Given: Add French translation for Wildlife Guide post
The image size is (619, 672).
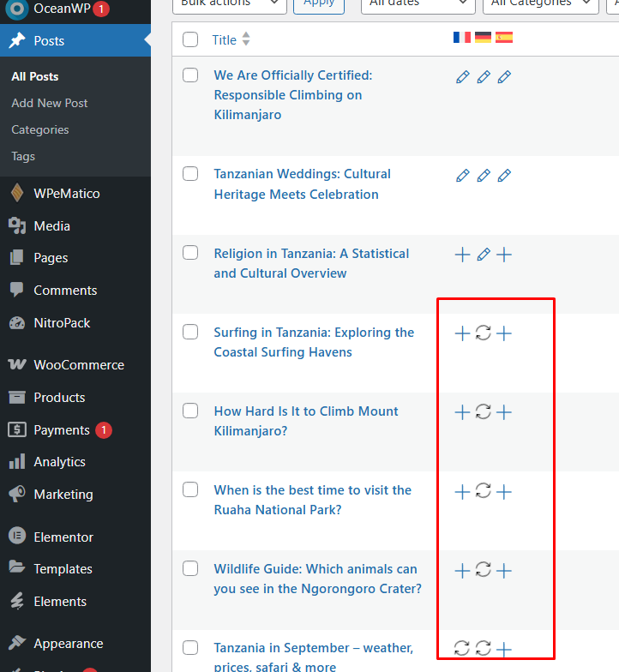Looking at the screenshot, I should (462, 570).
